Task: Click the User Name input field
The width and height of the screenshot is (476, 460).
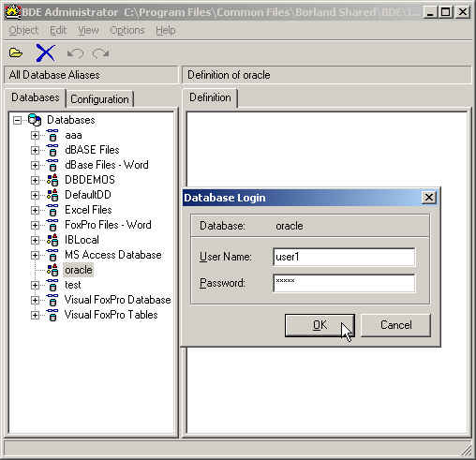Action: [344, 257]
